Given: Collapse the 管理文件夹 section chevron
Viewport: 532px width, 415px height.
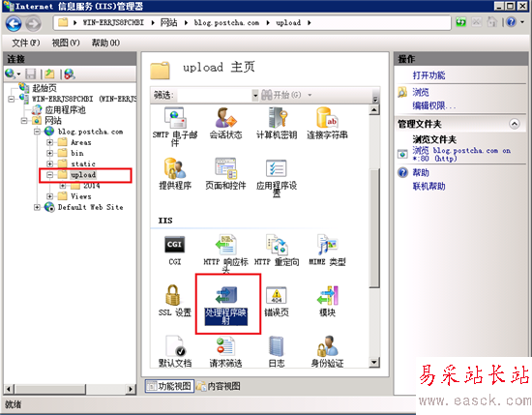Looking at the screenshot, I should [515, 124].
